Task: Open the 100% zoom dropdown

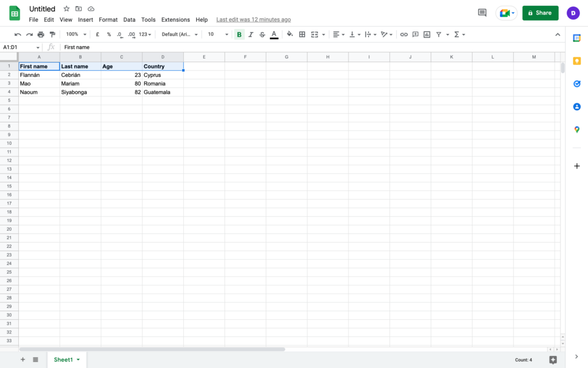Action: click(x=76, y=34)
